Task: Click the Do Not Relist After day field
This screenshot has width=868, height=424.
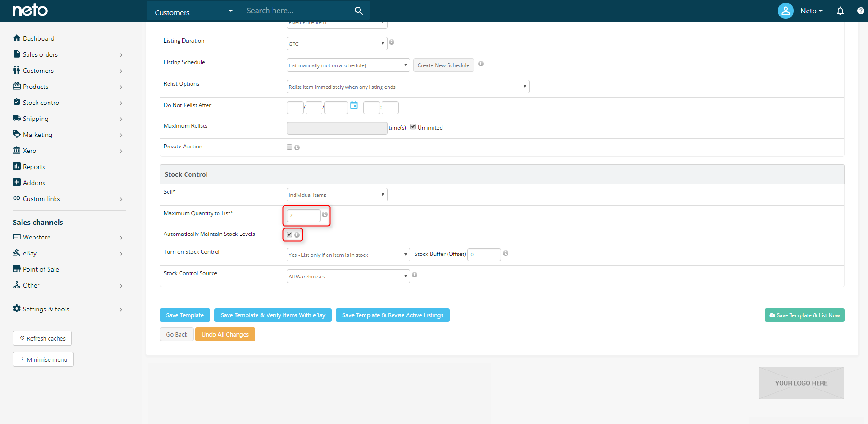Action: tap(295, 108)
